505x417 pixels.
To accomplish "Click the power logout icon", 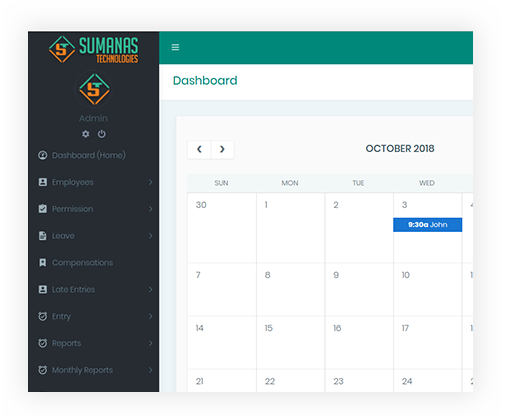I will [102, 134].
